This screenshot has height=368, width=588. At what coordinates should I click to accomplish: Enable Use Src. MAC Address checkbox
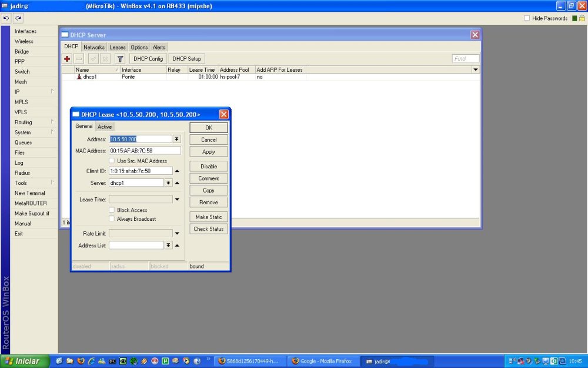[112, 161]
